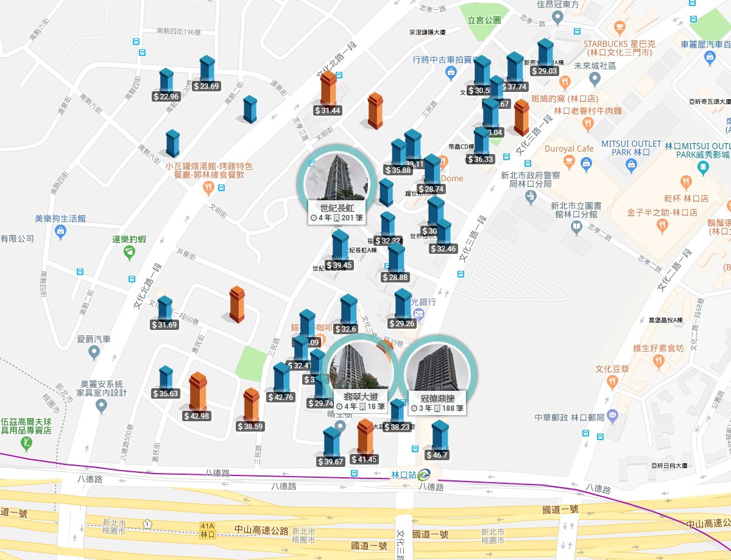Click the 文化豆漿 restaurant pin
Screen dimensions: 731x560
[x=612, y=382]
